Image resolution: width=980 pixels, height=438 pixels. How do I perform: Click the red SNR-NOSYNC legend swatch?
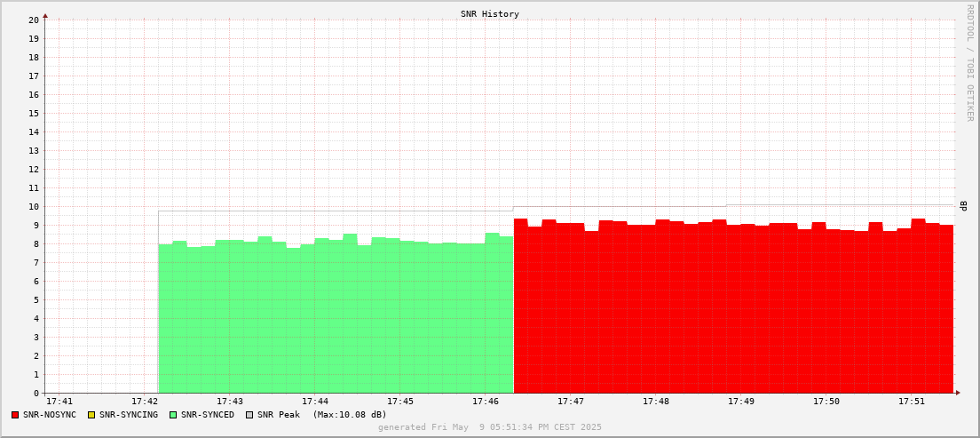point(15,415)
